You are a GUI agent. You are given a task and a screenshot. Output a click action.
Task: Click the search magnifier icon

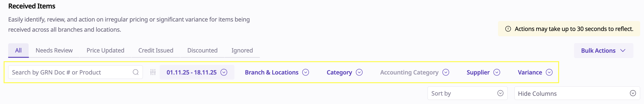pyautogui.click(x=135, y=72)
